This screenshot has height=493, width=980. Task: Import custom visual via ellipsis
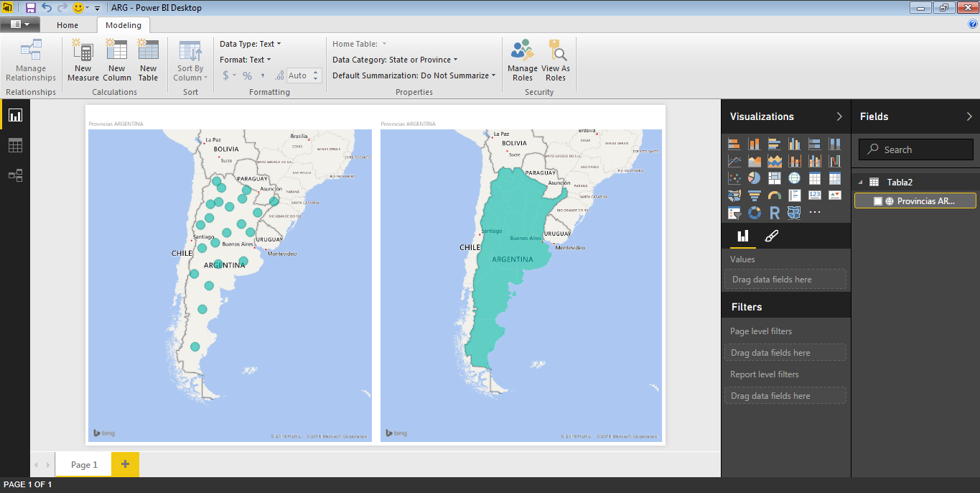(x=814, y=213)
